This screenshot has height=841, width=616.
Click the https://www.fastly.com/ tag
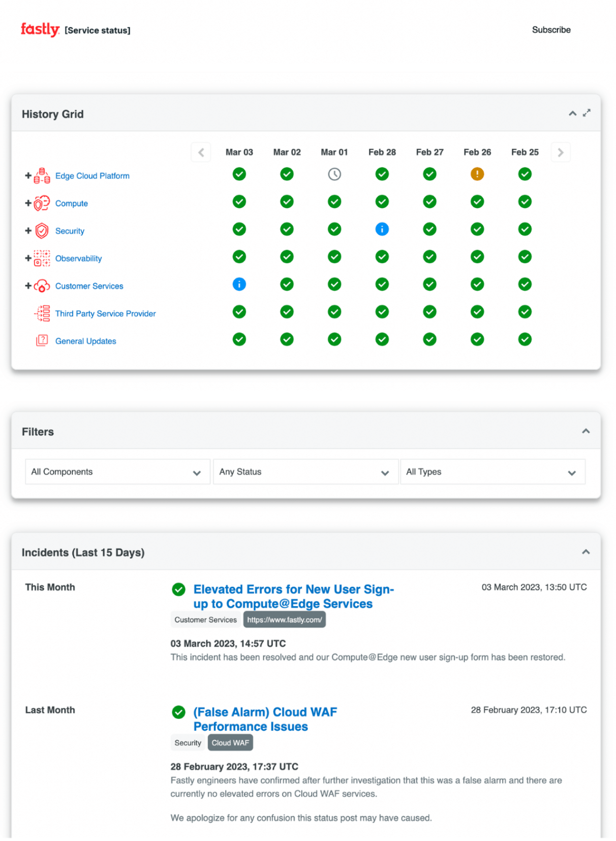[x=285, y=620]
